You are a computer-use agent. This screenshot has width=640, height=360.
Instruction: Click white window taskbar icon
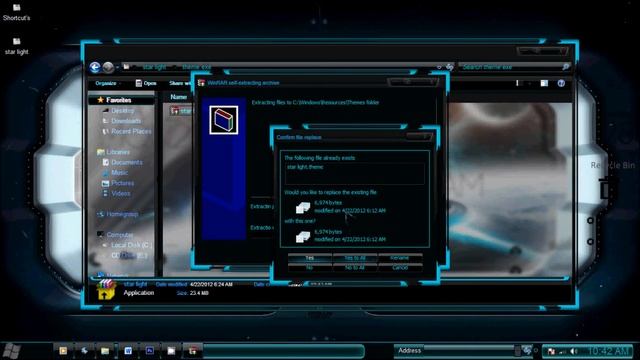[171, 351]
